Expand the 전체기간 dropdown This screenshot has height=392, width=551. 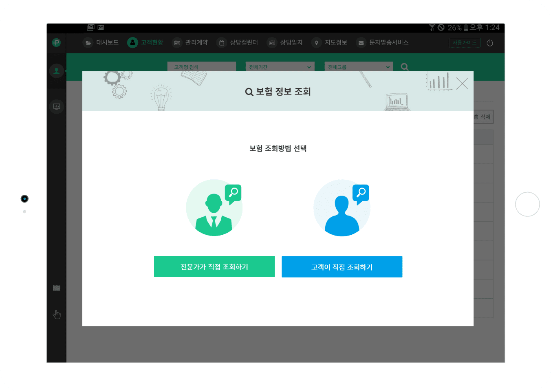tap(280, 67)
